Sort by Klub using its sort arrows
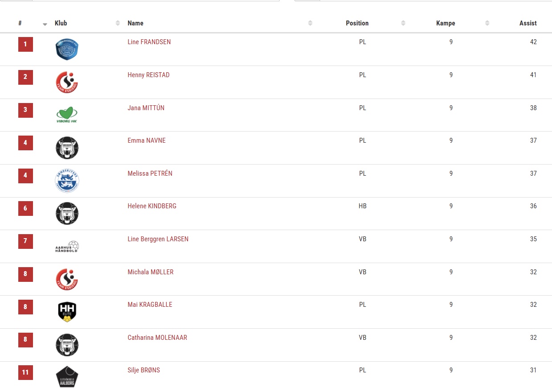Viewport: 552px width, 392px height. click(118, 23)
